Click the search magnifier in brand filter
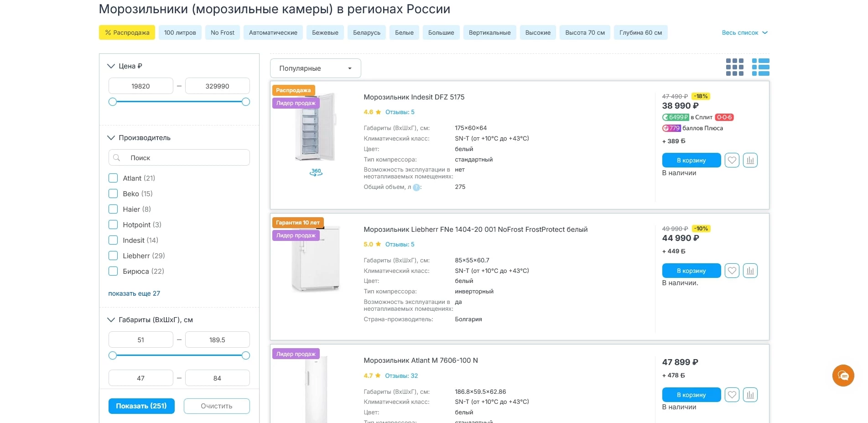 117,157
